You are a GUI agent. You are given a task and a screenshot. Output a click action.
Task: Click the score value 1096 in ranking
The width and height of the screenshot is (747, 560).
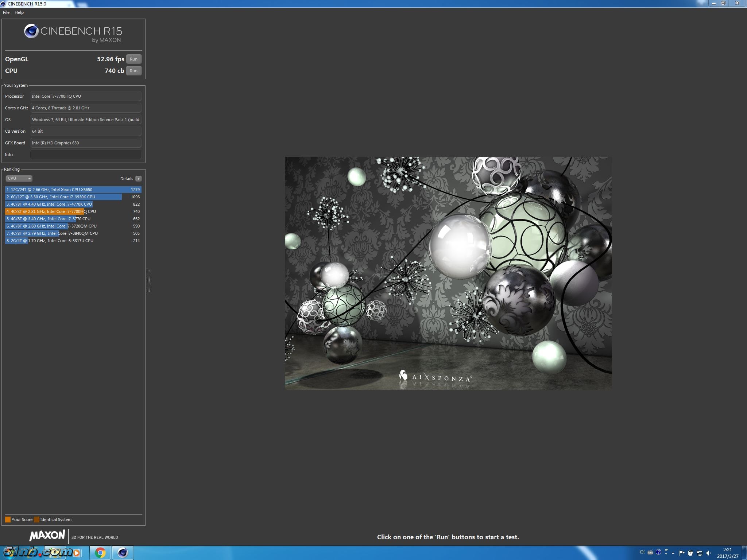click(135, 197)
